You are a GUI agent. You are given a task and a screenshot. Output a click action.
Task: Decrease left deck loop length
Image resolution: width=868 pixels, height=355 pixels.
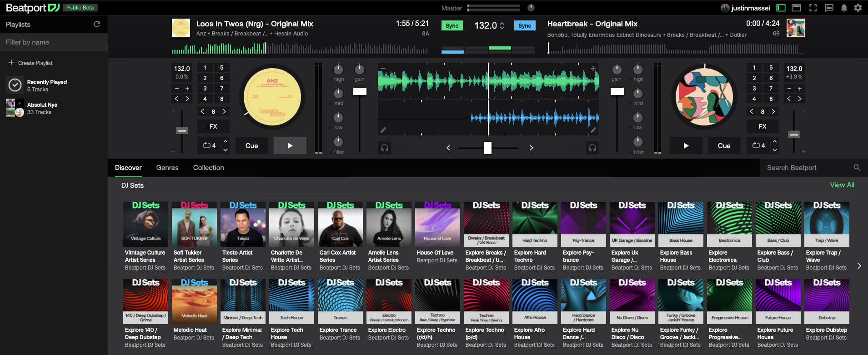[226, 150]
